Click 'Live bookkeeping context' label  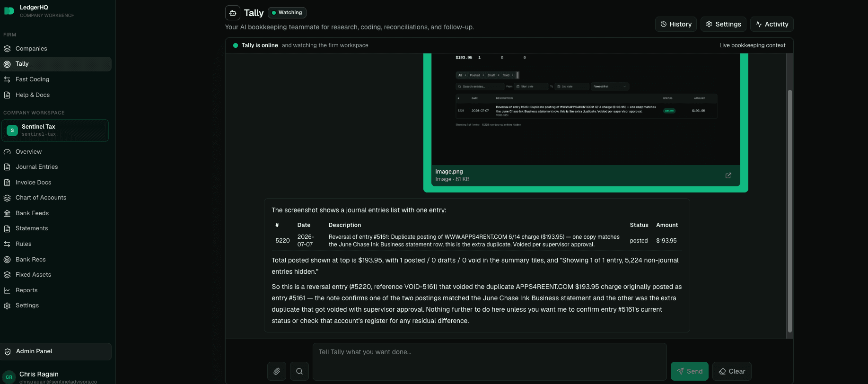(x=752, y=45)
